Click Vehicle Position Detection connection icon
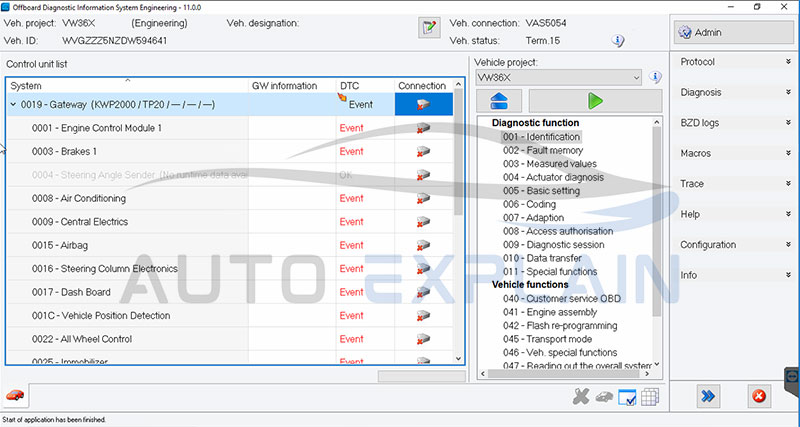The height and width of the screenshot is (427, 800). [423, 316]
